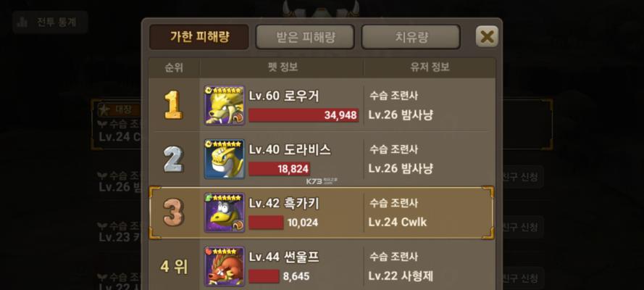Select the Lv.44 썬울프 pet portrait
The width and height of the screenshot is (644, 290).
point(225,266)
